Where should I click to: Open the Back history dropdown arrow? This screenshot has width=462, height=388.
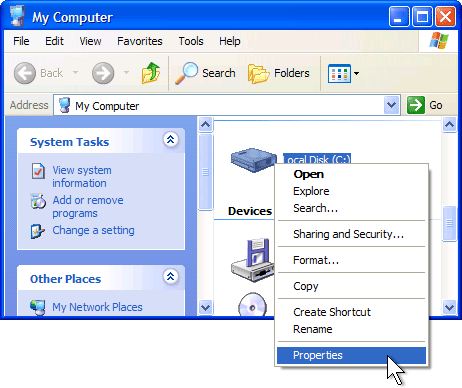[76, 72]
